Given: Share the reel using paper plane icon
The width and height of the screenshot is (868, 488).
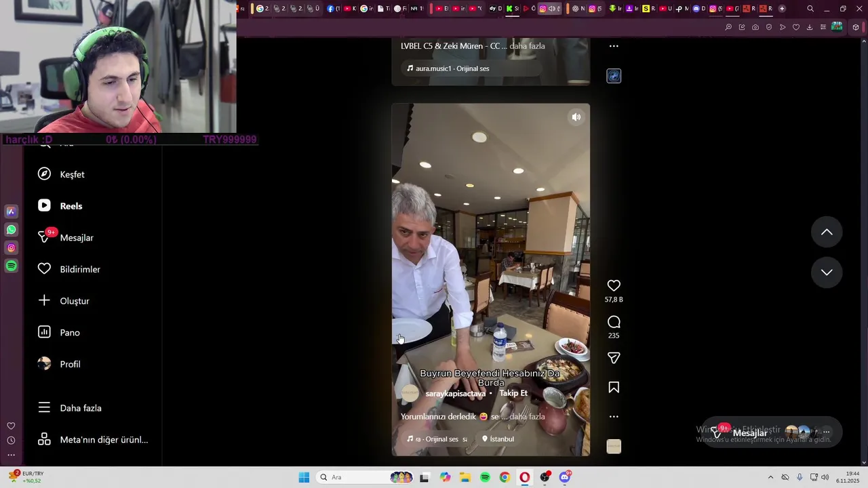Looking at the screenshot, I should pos(614,358).
